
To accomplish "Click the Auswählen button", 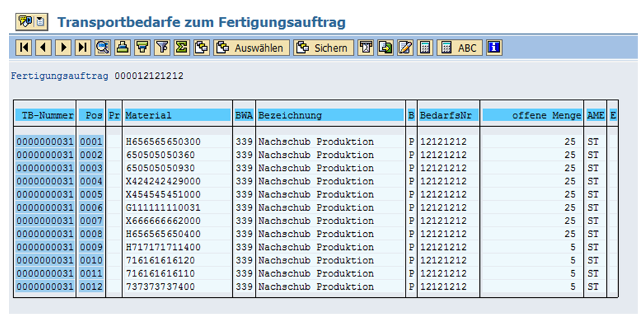I will (251, 48).
